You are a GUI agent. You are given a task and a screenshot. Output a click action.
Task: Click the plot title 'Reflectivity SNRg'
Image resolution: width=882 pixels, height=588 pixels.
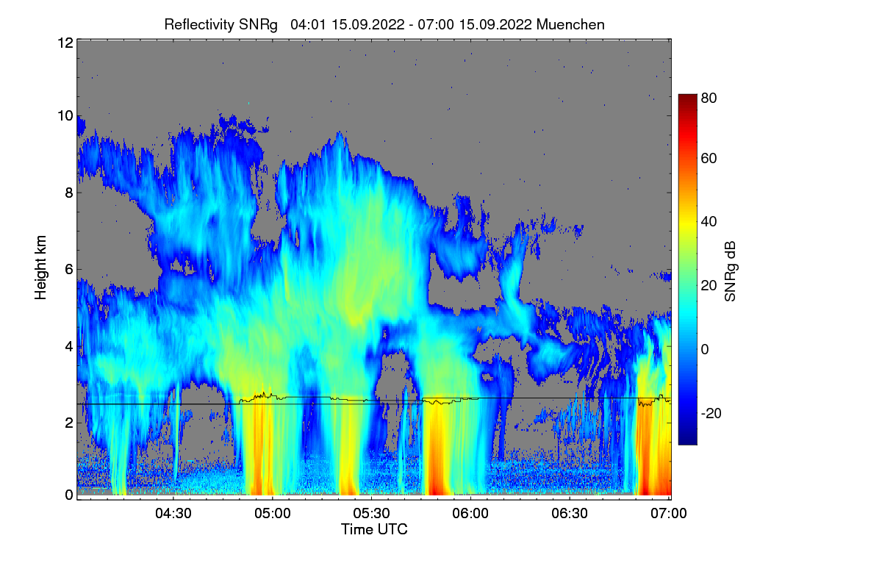coord(221,24)
